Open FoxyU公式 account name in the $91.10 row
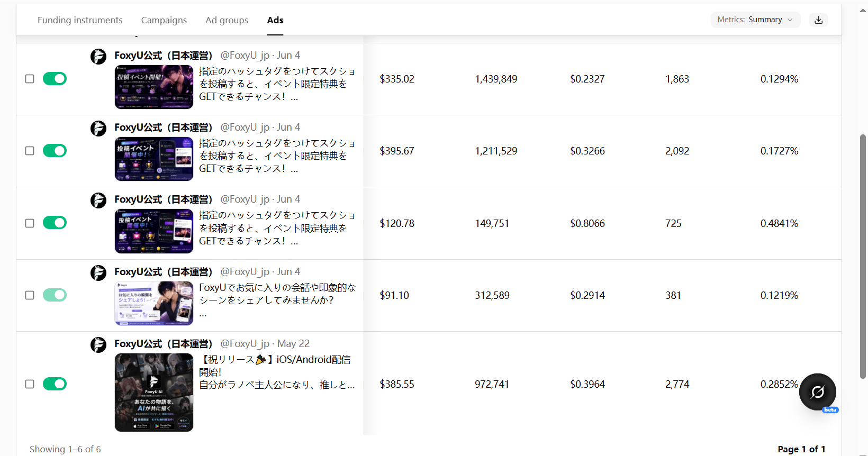Image resolution: width=868 pixels, height=456 pixels. click(164, 272)
